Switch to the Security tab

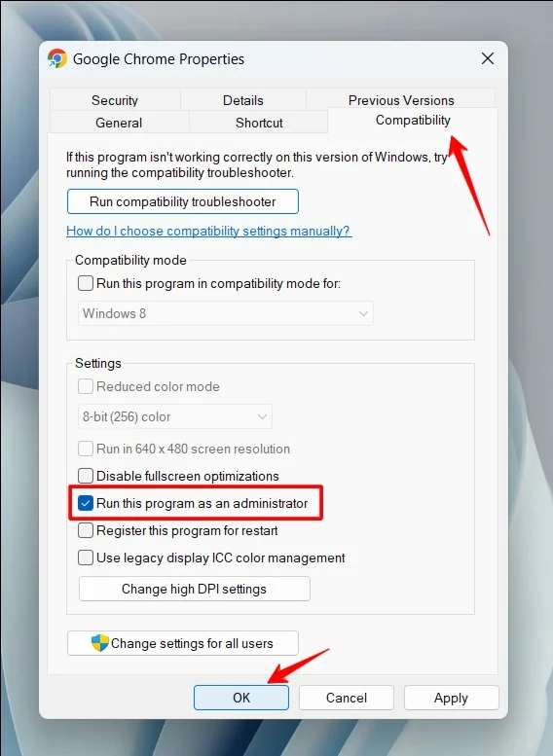pos(115,100)
